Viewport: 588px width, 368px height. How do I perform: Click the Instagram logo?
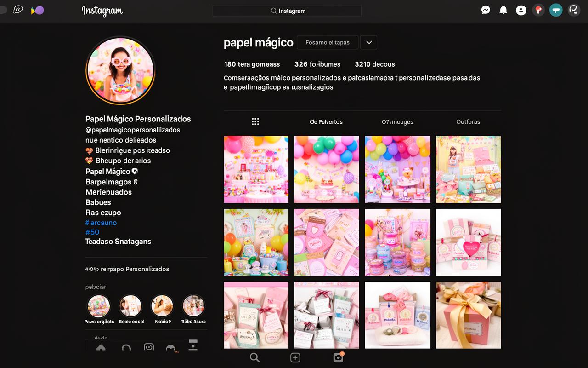pos(102,11)
